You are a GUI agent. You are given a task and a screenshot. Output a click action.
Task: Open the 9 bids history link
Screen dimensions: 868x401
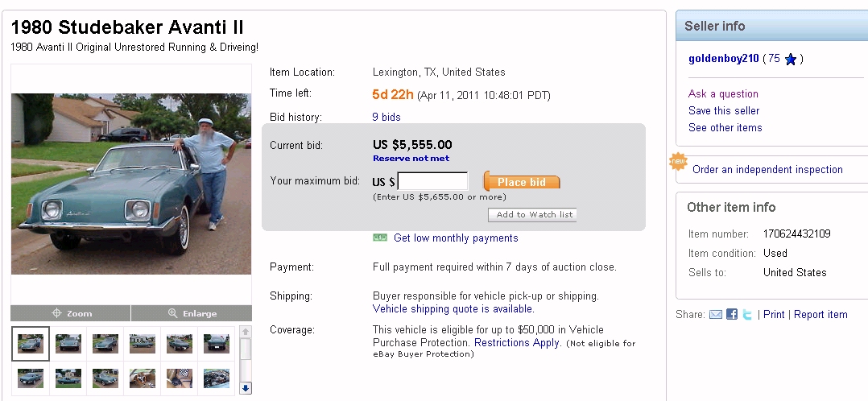point(386,118)
